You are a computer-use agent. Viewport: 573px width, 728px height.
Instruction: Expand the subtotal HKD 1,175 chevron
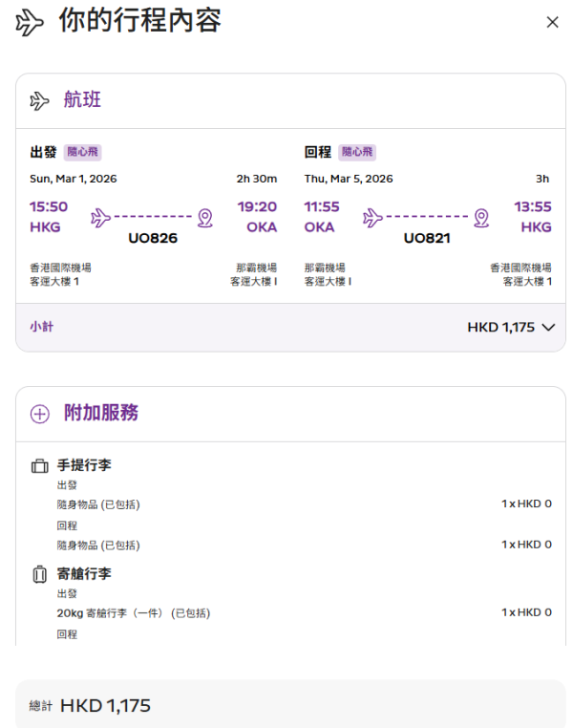548,328
